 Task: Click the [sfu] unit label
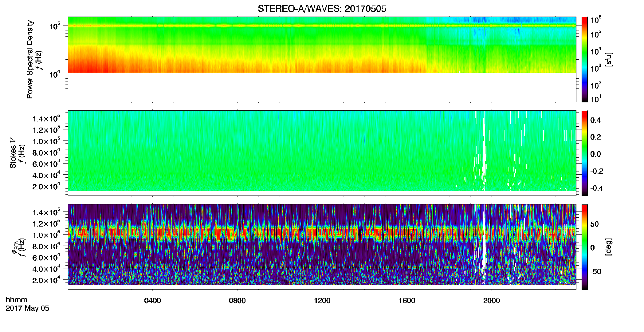tap(609, 59)
